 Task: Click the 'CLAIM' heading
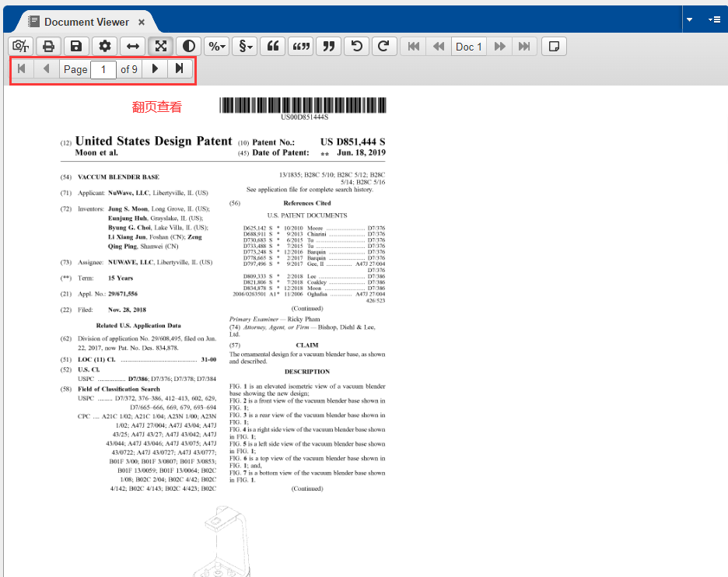pos(307,345)
